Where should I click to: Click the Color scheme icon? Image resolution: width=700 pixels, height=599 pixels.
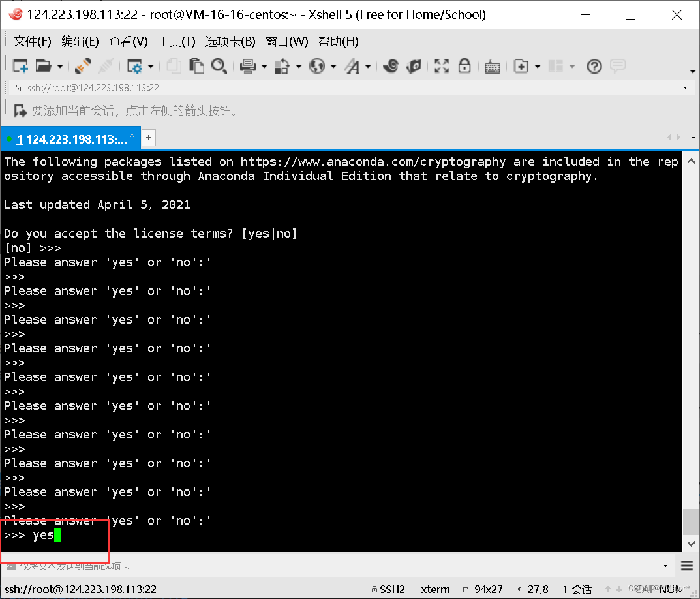[x=282, y=66]
